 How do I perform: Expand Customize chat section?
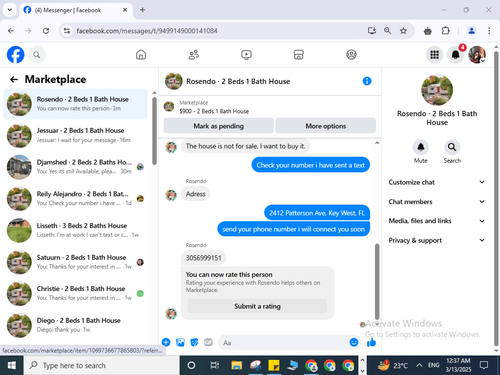[x=436, y=182]
